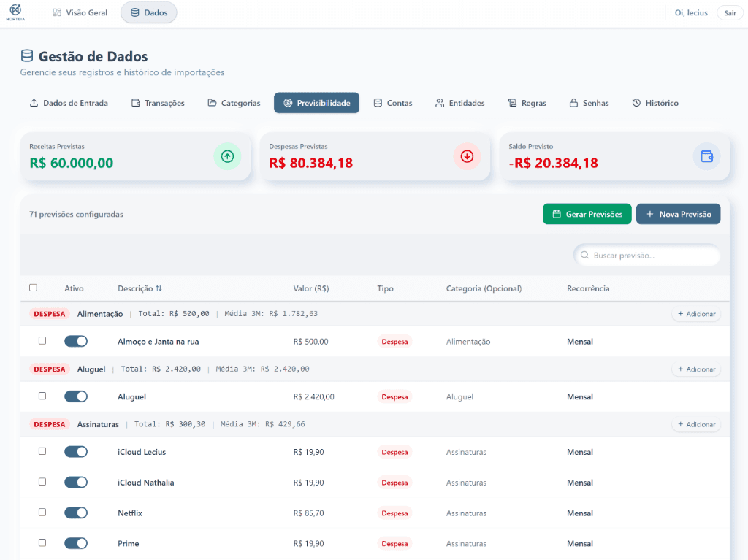Click the calendar icon on Gerar Previsões
This screenshot has width=748, height=560.
557,214
